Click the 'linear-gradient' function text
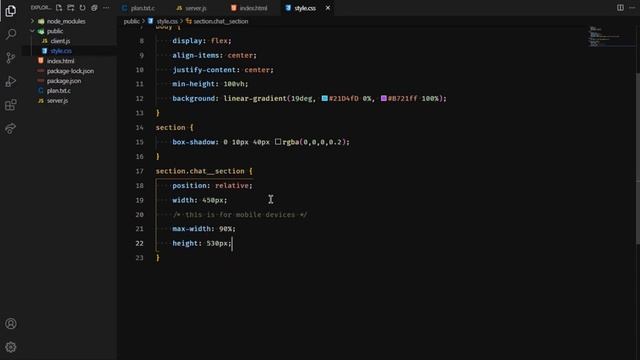This screenshot has height=360, width=640. (255, 98)
